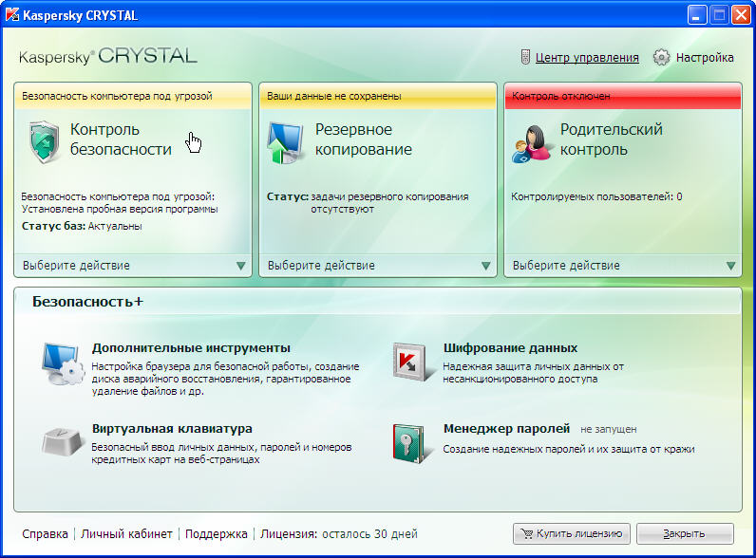The width and height of the screenshot is (756, 558).
Task: Click arrow in security control action bar
Action: [241, 266]
